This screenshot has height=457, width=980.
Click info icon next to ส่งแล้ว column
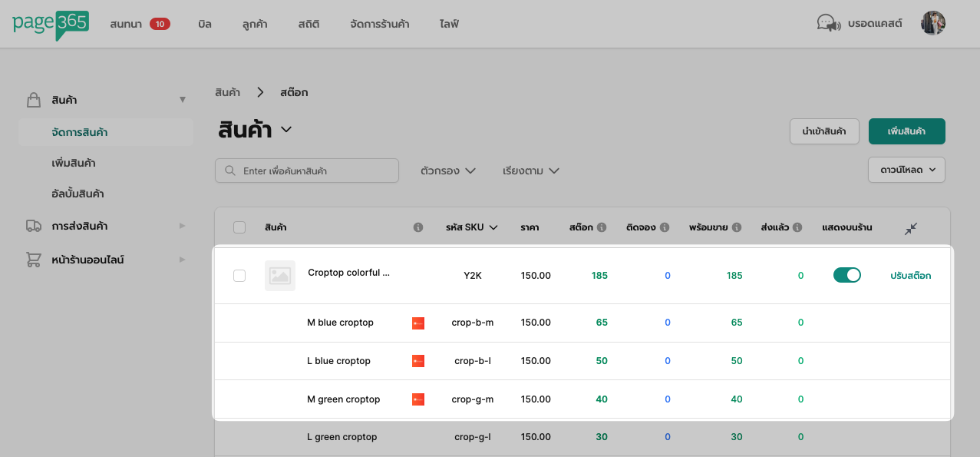click(797, 228)
